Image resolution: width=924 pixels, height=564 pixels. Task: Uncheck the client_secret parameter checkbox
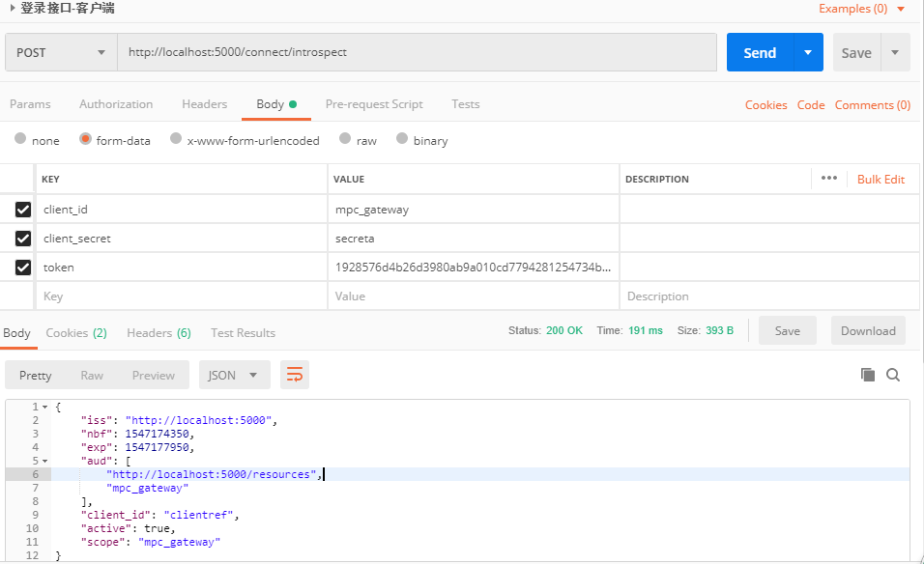click(23, 239)
